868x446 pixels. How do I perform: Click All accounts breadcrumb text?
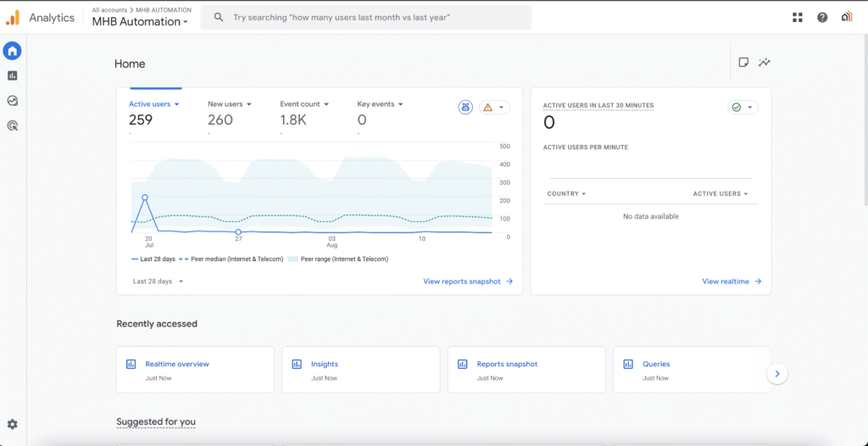point(108,10)
